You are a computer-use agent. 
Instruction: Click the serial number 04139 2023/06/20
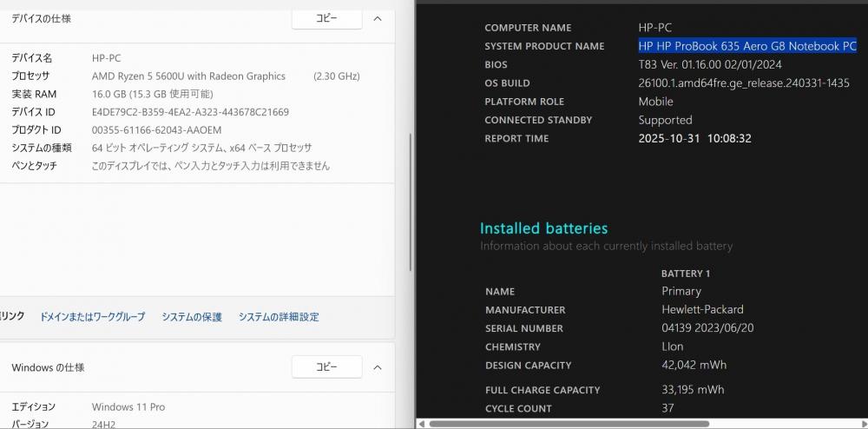(707, 328)
